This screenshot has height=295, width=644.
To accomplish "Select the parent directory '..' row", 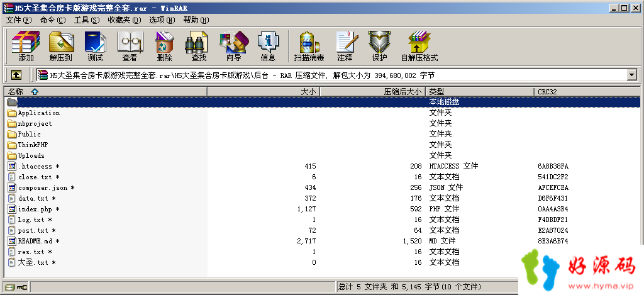I will tap(323, 102).
